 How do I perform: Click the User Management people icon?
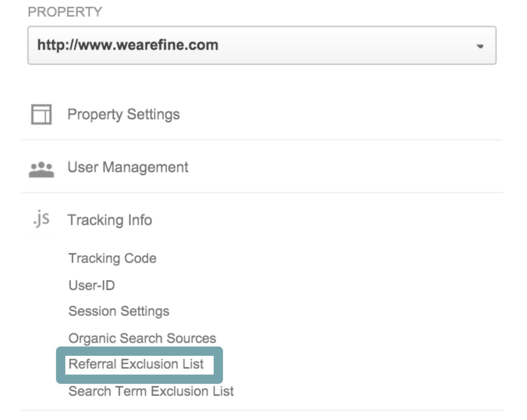tap(42, 170)
